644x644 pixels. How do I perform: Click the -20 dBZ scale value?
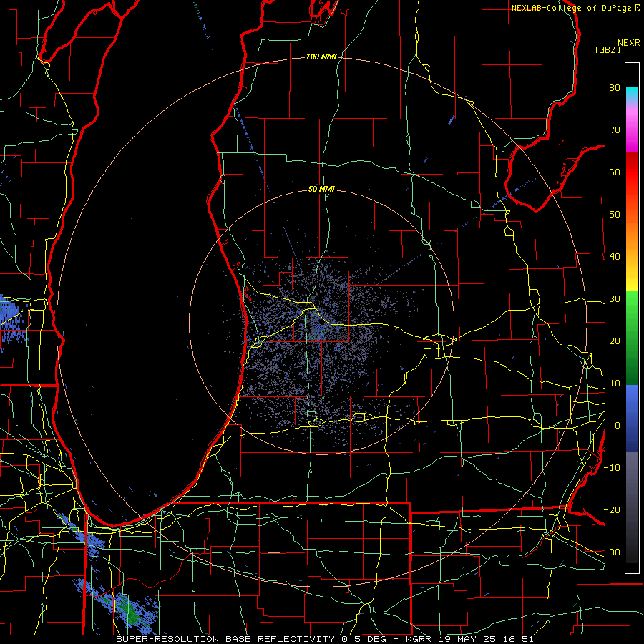(x=612, y=509)
